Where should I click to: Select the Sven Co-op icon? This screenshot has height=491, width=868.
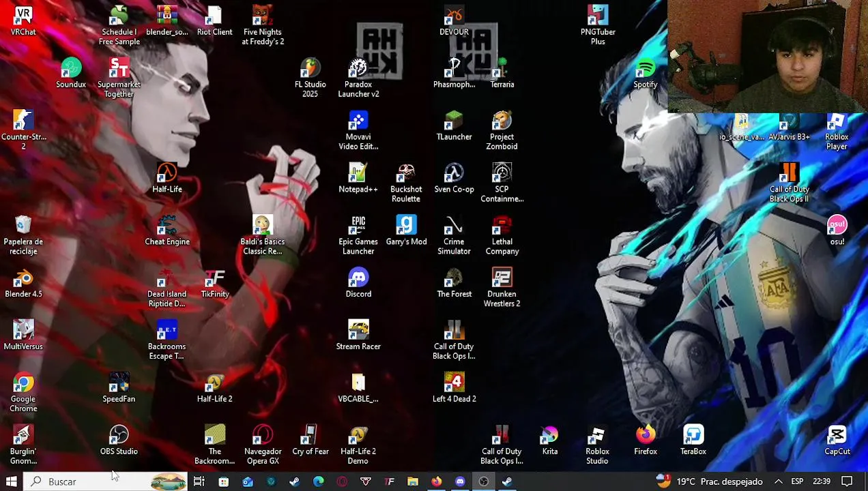(x=454, y=179)
